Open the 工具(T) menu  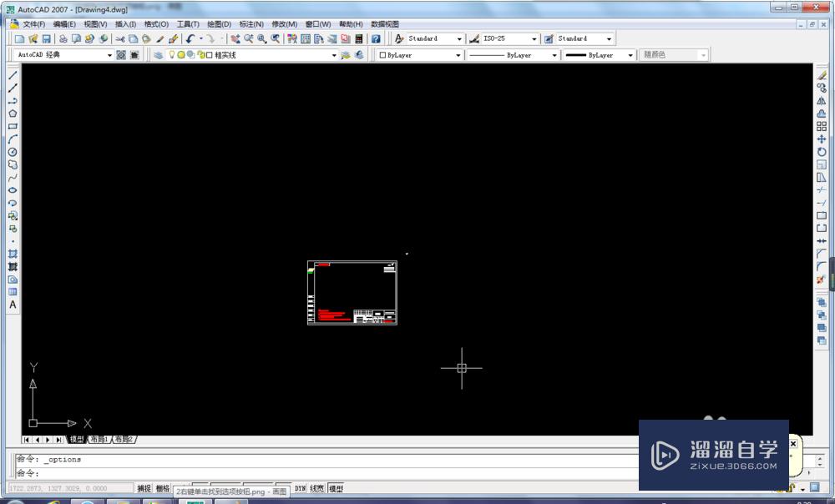coord(189,24)
